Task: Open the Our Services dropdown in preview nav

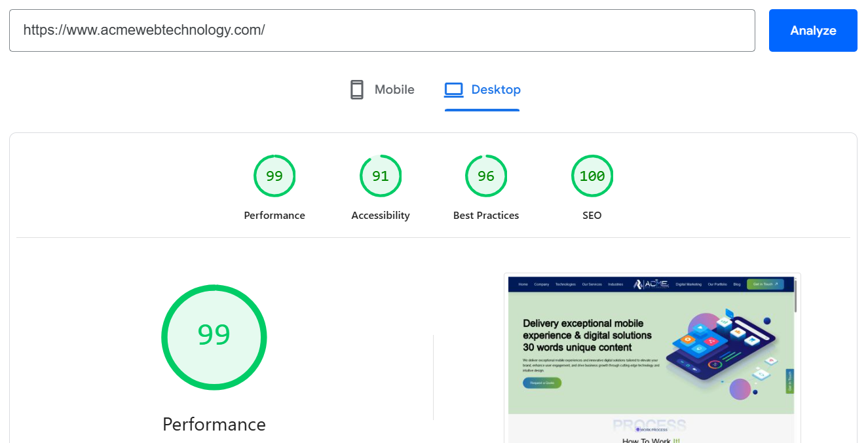Action: pyautogui.click(x=592, y=284)
